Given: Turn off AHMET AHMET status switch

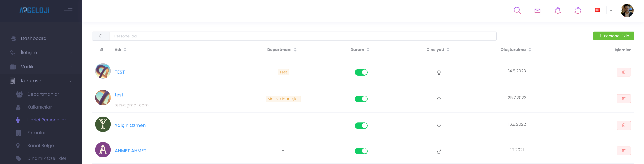Looking at the screenshot, I should (361, 151).
